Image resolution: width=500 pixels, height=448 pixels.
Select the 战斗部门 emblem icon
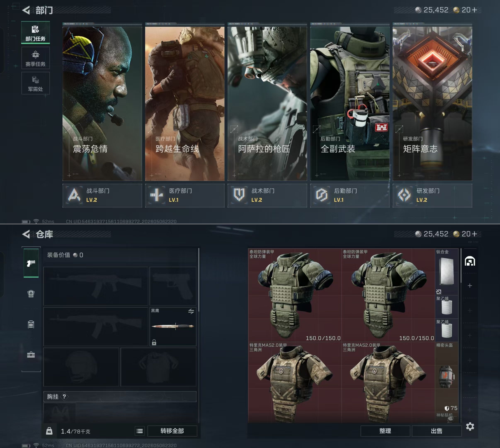coord(74,195)
